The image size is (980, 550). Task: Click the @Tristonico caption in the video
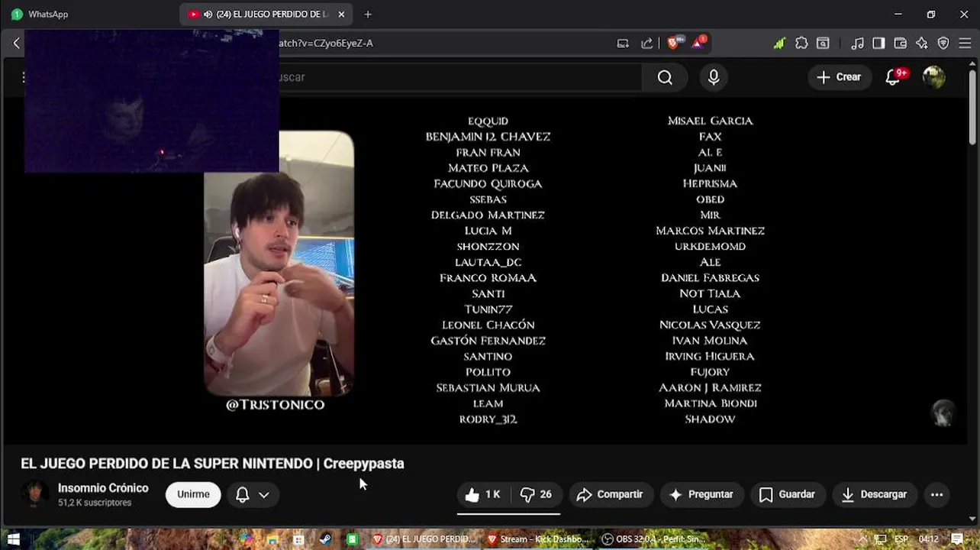point(275,405)
